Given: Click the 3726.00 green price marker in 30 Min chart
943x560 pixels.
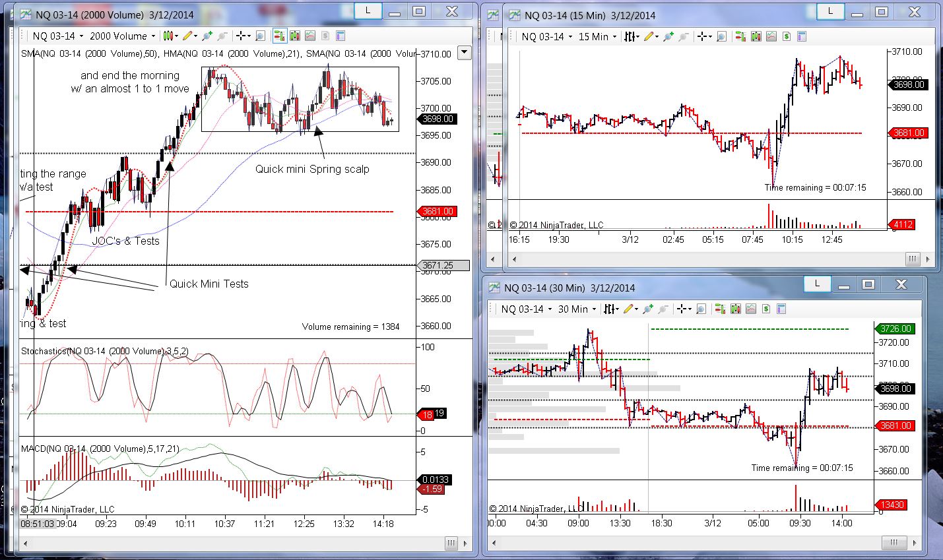Looking at the screenshot, I should (895, 328).
